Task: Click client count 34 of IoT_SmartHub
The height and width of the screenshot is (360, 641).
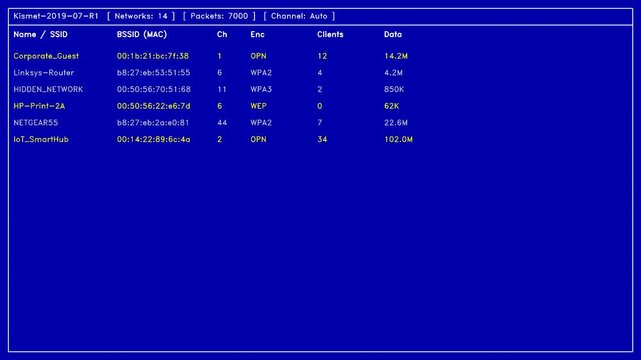Action: (322, 139)
